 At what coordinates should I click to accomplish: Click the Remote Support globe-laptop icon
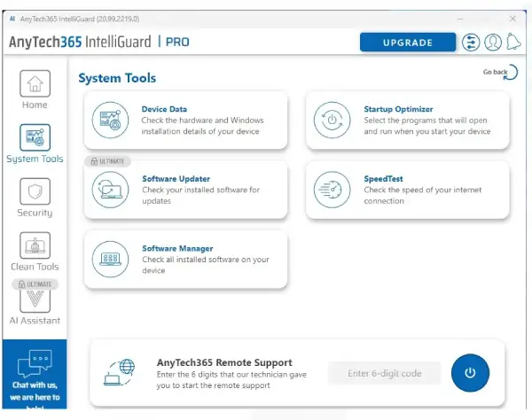coord(119,372)
